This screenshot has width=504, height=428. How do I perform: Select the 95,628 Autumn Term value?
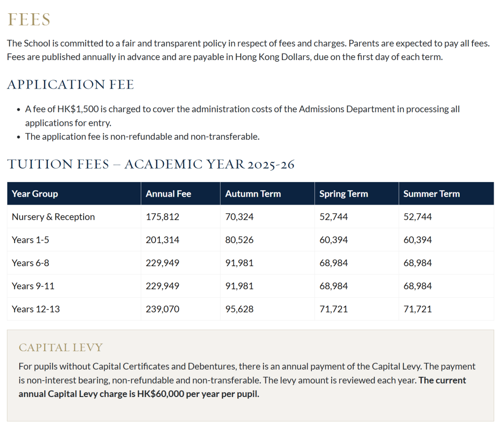[239, 309]
